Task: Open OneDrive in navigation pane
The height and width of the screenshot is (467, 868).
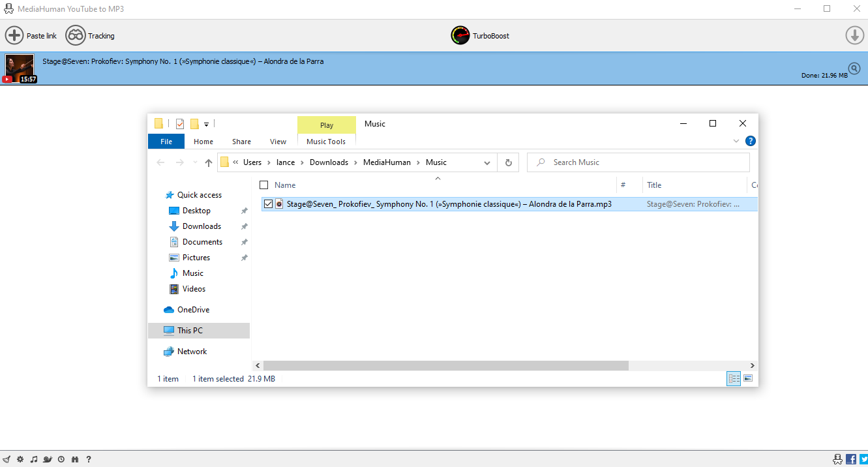Action: 193,310
